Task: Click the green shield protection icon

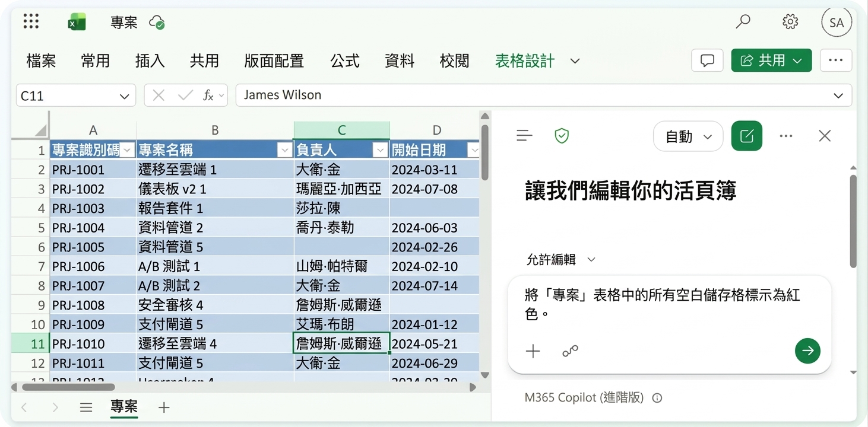Action: pos(562,136)
